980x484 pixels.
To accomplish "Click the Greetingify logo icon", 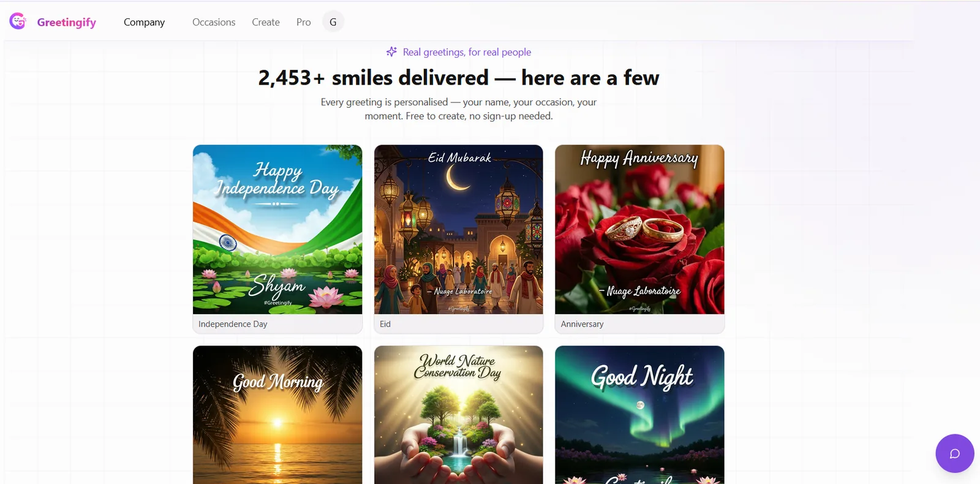I will [x=18, y=21].
